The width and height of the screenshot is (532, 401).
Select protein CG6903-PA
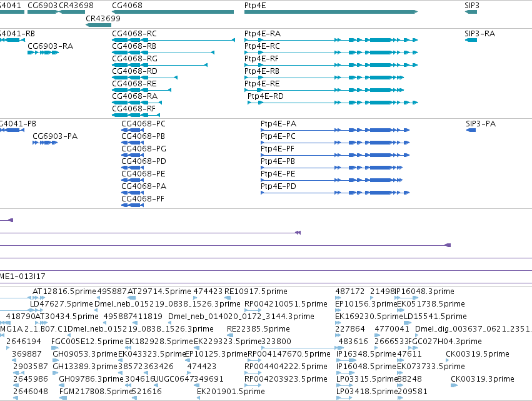click(x=55, y=136)
